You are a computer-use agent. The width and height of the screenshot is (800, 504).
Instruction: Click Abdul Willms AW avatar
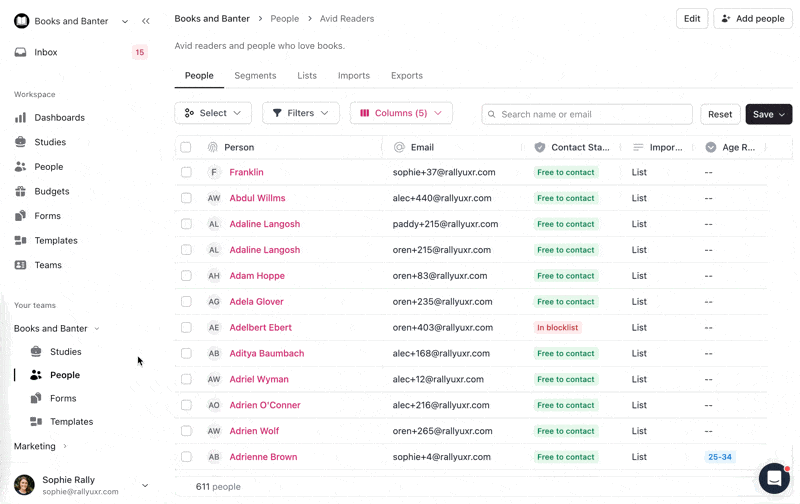click(x=214, y=198)
